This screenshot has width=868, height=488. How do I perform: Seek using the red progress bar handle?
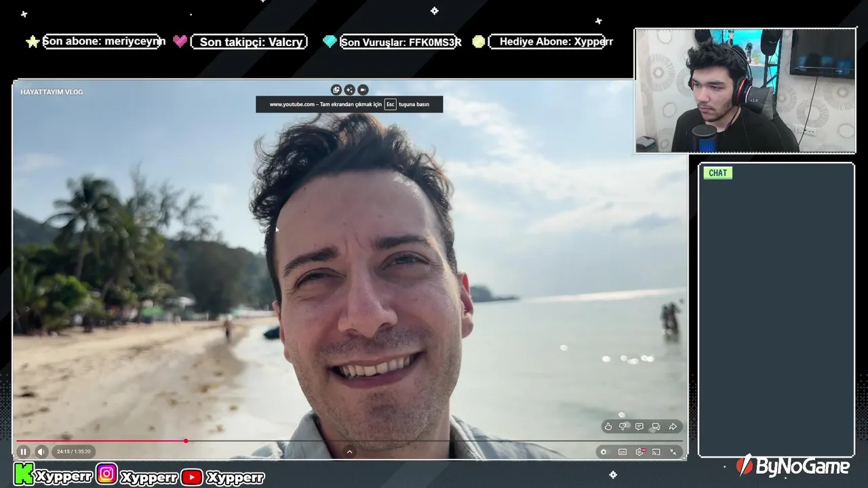186,441
